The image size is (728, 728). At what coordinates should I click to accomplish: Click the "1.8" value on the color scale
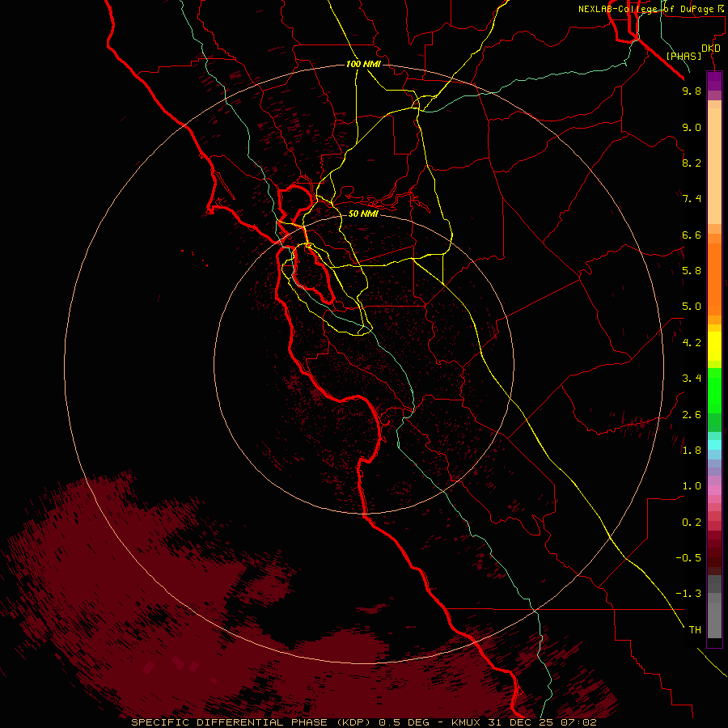[x=692, y=451]
